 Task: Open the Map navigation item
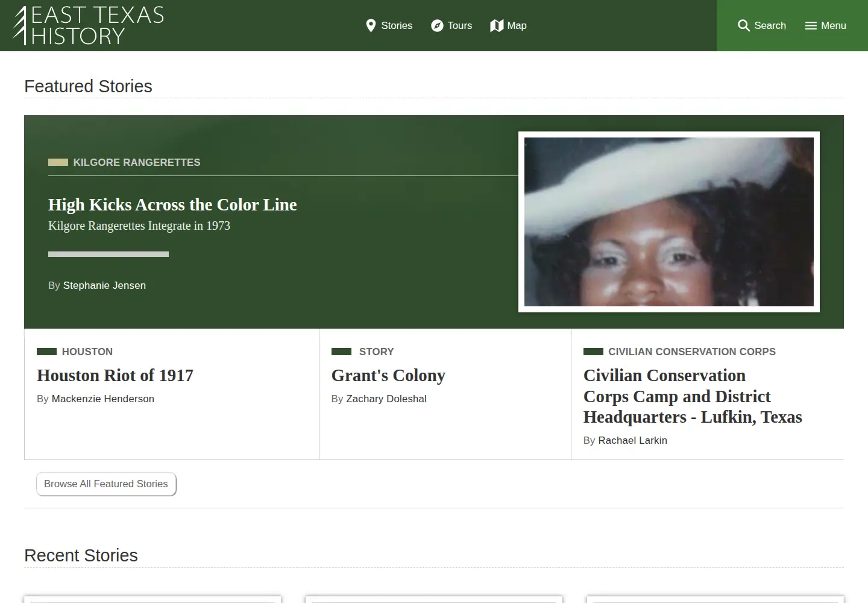pos(508,25)
